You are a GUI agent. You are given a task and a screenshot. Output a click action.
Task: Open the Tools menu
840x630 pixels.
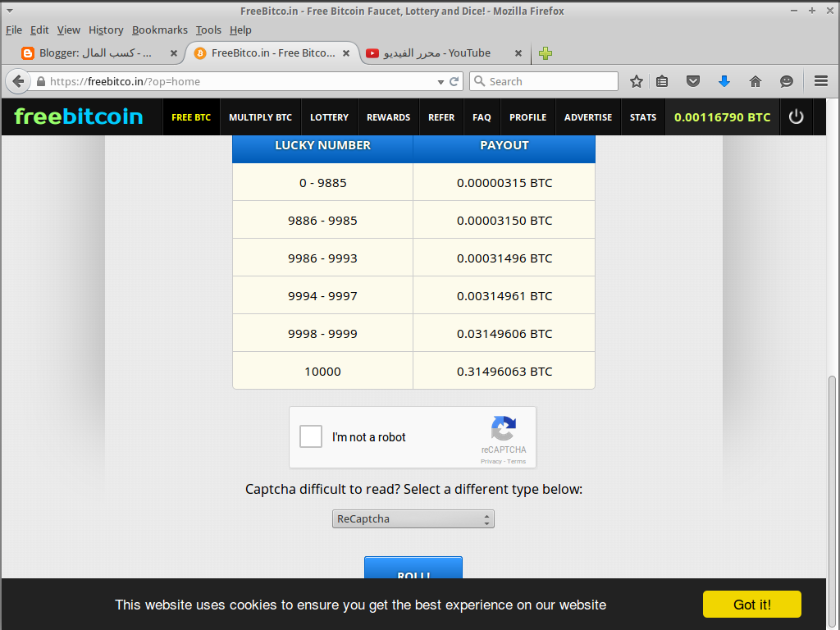(208, 30)
